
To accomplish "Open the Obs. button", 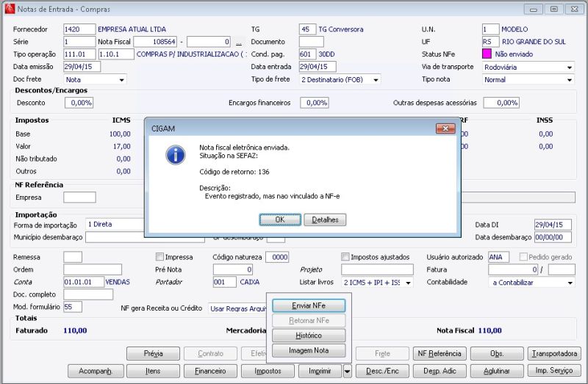I will (497, 354).
